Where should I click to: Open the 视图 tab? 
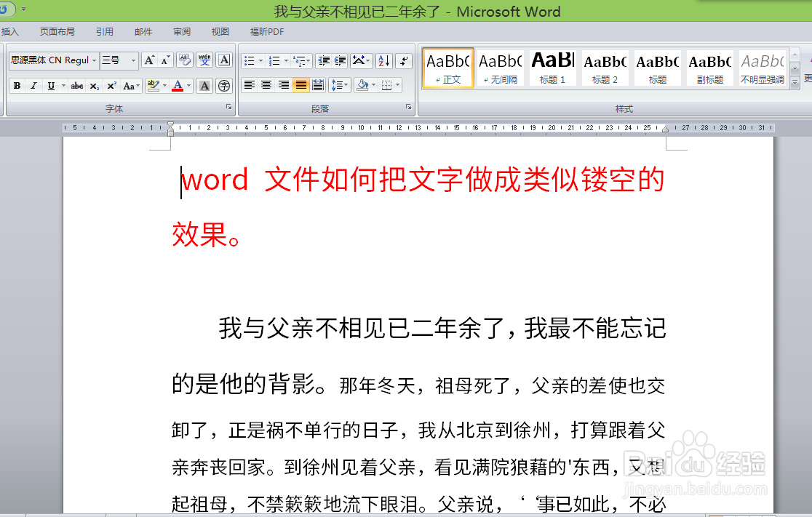tap(220, 31)
